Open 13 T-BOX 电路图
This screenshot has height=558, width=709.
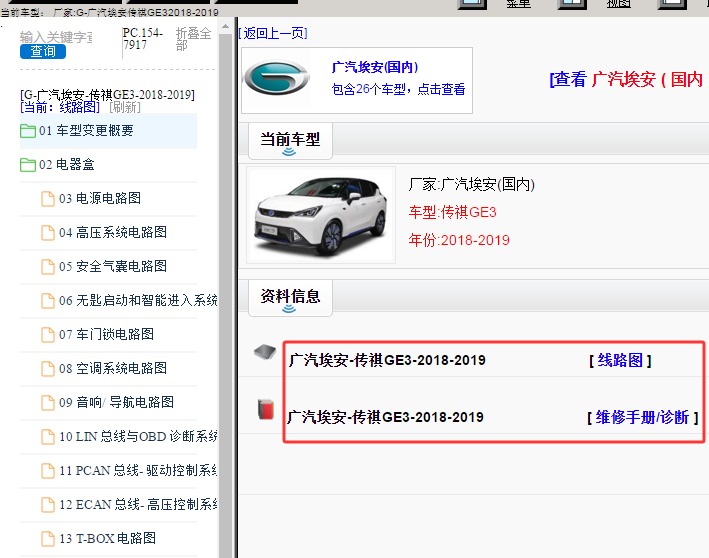pos(108,539)
